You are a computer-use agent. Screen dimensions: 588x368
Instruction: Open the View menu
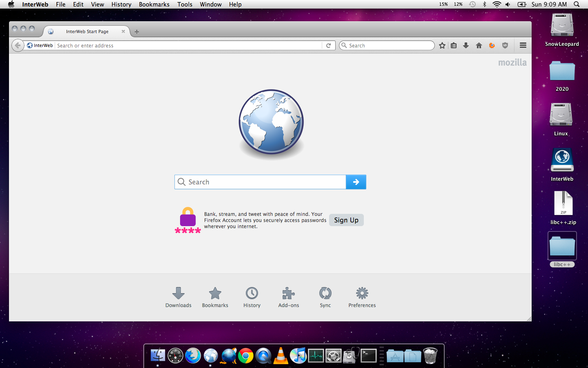(x=98, y=4)
